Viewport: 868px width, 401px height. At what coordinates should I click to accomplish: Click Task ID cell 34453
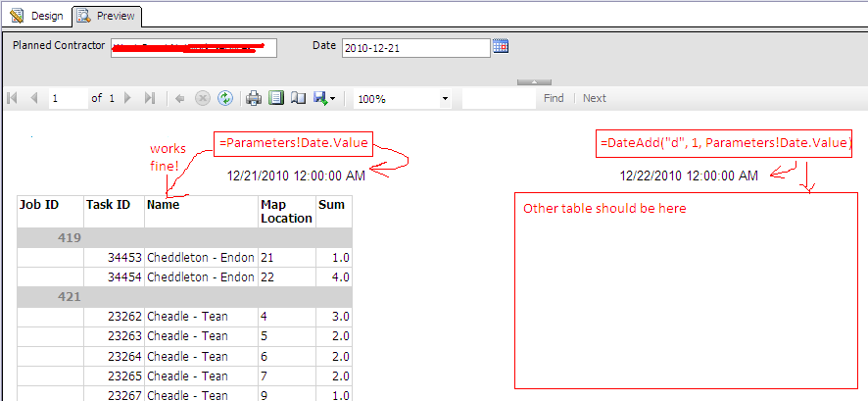click(x=114, y=258)
